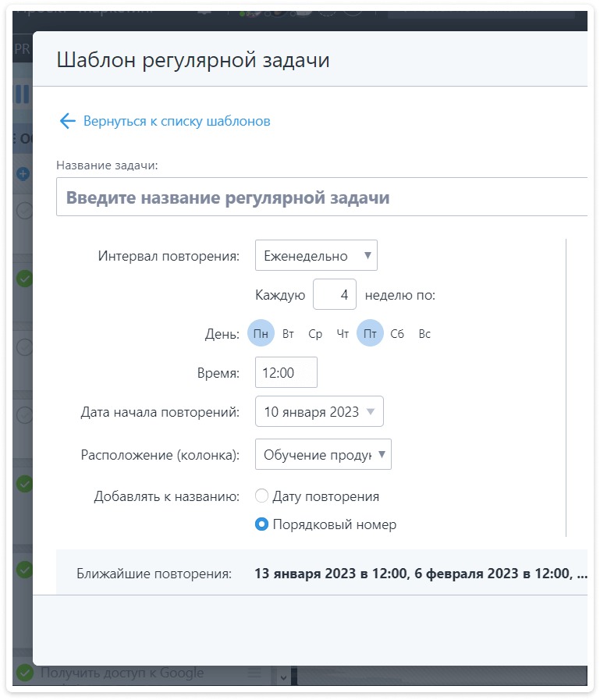
Task: Turn off the 'Пт' day toggle
Action: pyautogui.click(x=370, y=334)
